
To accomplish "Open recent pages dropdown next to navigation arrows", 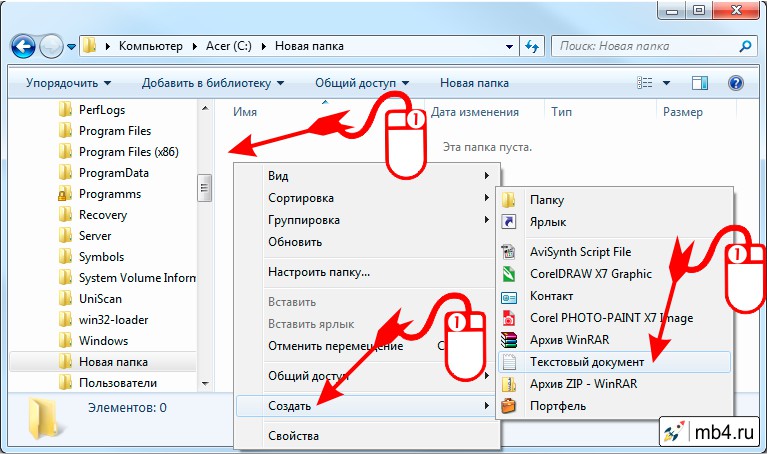I will pyautogui.click(x=71, y=47).
